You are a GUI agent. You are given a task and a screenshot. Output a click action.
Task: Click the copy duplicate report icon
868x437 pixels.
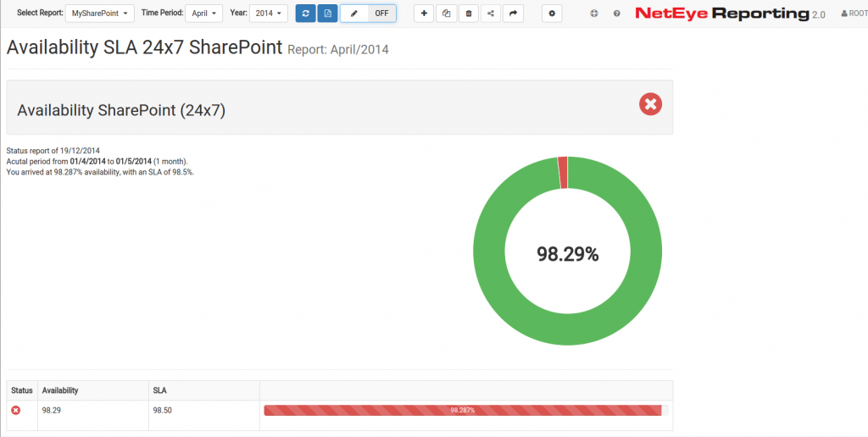(446, 14)
